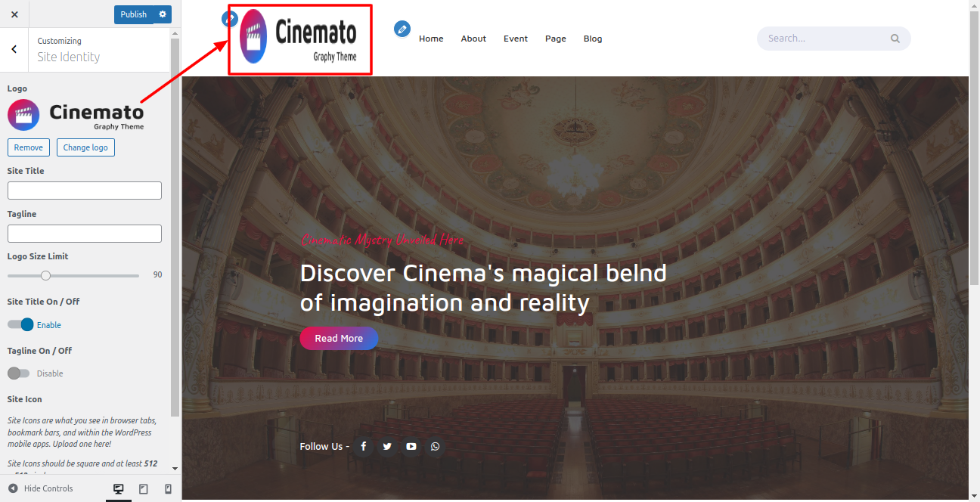Open the Twitter social icon
The width and height of the screenshot is (980, 502).
point(387,447)
